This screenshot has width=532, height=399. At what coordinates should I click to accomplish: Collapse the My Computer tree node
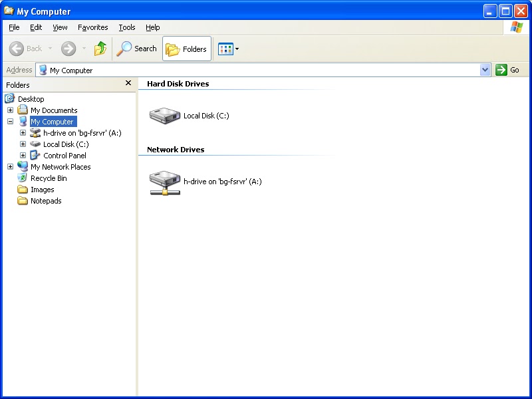click(x=10, y=121)
